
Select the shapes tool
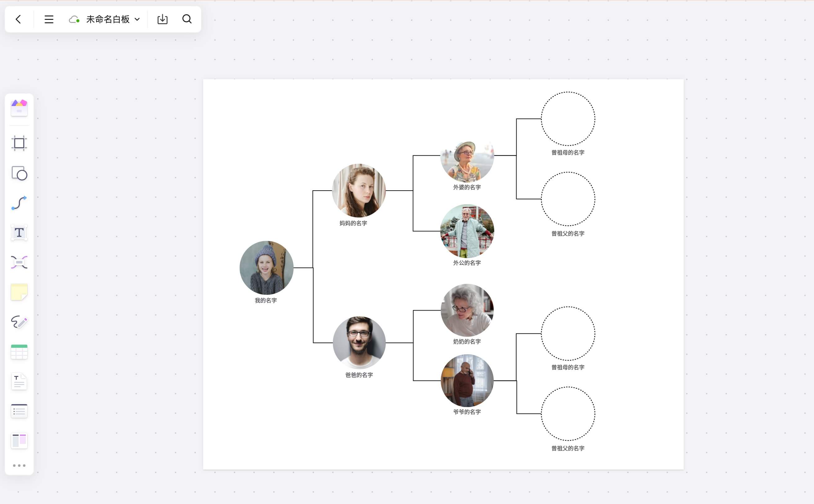click(19, 173)
